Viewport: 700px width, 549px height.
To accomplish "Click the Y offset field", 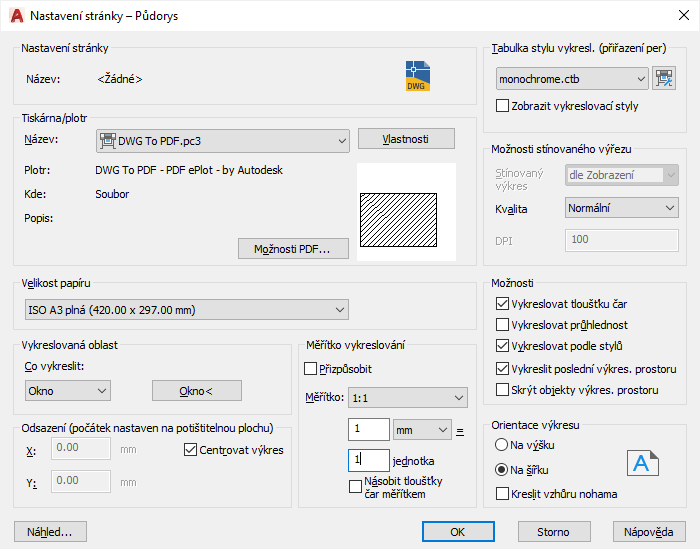I will coord(81,481).
